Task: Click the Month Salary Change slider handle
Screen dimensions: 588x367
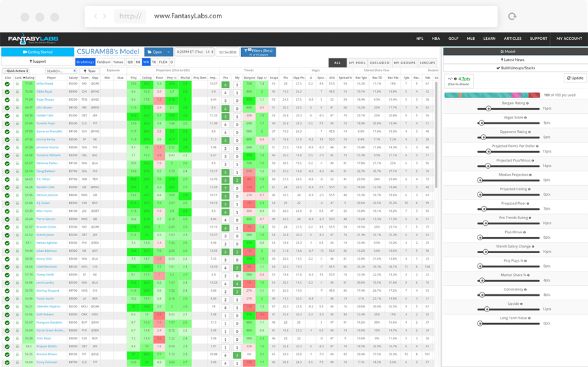Action: pyautogui.click(x=485, y=252)
